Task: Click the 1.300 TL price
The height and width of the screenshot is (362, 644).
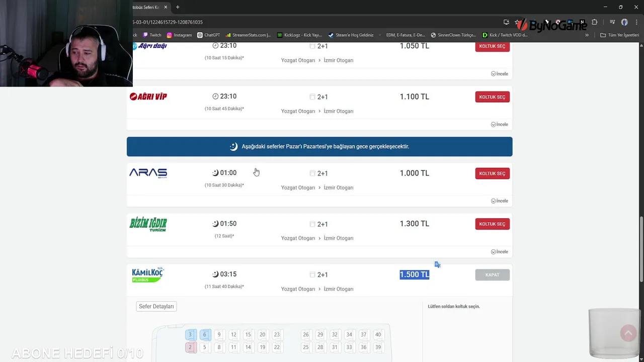Action: [x=415, y=224]
